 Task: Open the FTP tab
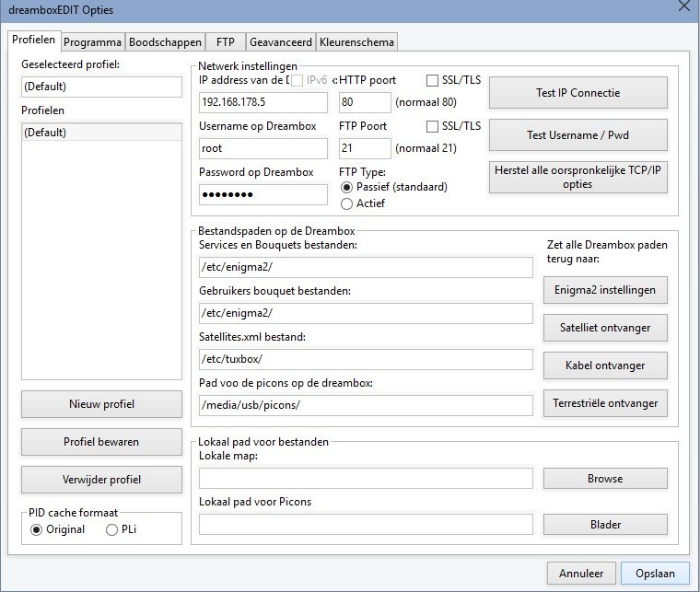click(226, 42)
